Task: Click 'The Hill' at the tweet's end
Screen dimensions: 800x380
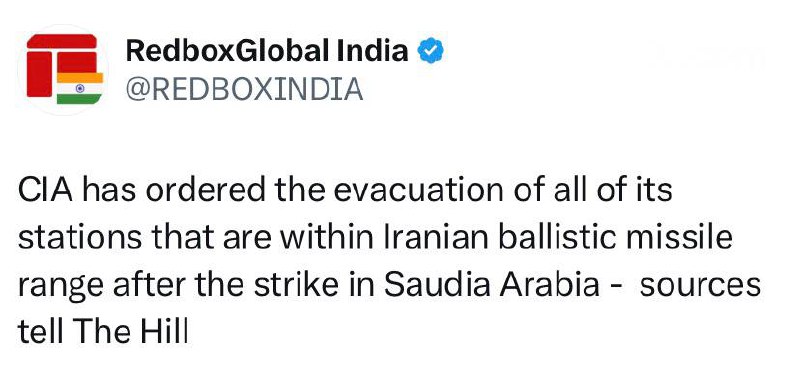Action: tap(131, 333)
